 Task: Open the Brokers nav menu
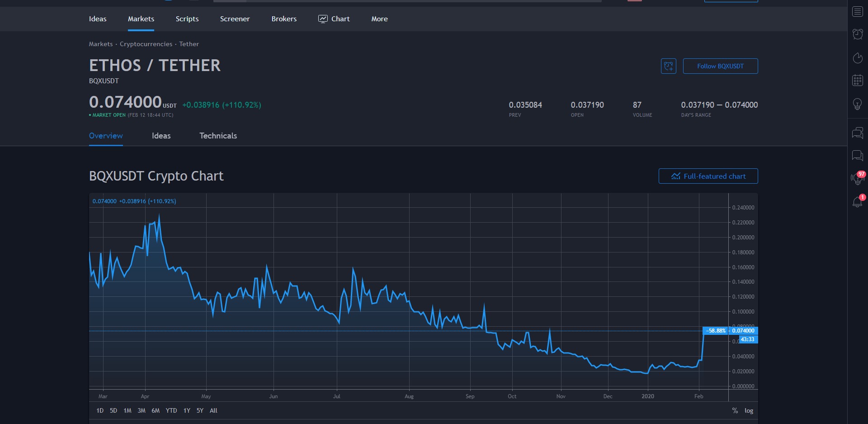(x=284, y=19)
